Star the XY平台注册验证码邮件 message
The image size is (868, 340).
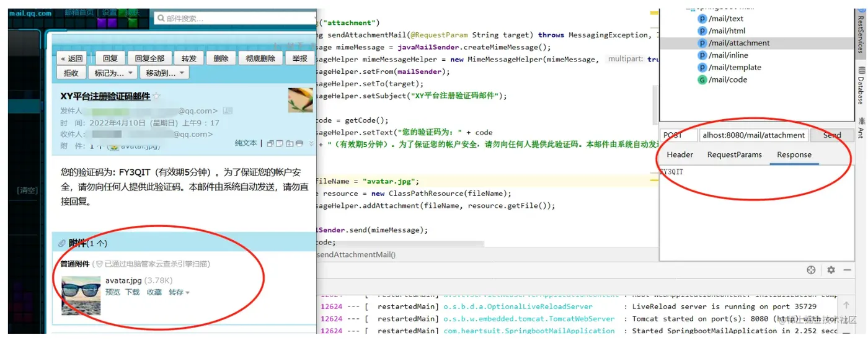[x=157, y=96]
